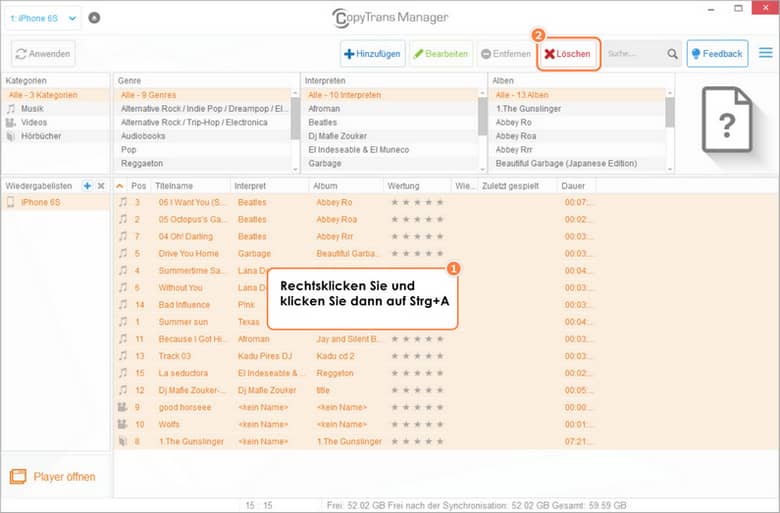Screen dimensions: 780x513
Task: Open the Feedback button
Action: click(717, 54)
